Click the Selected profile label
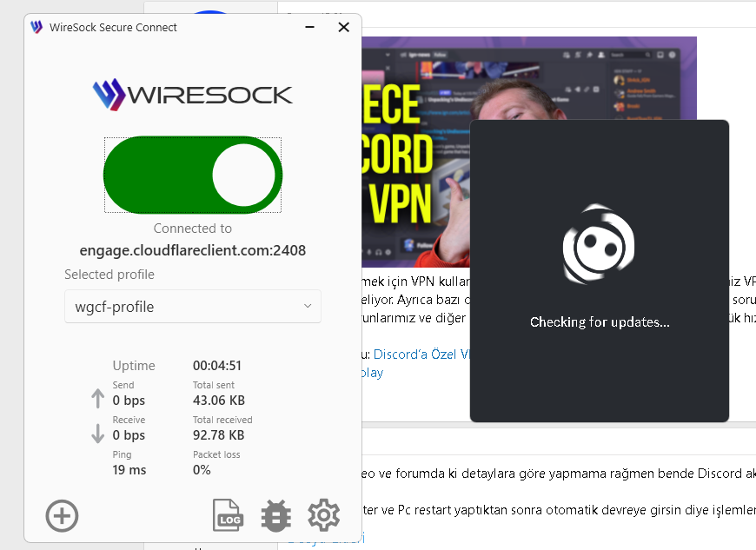This screenshot has height=550, width=756. tap(109, 275)
